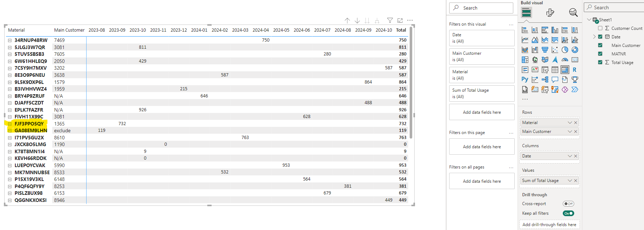Select the slicer visual

coord(545,70)
